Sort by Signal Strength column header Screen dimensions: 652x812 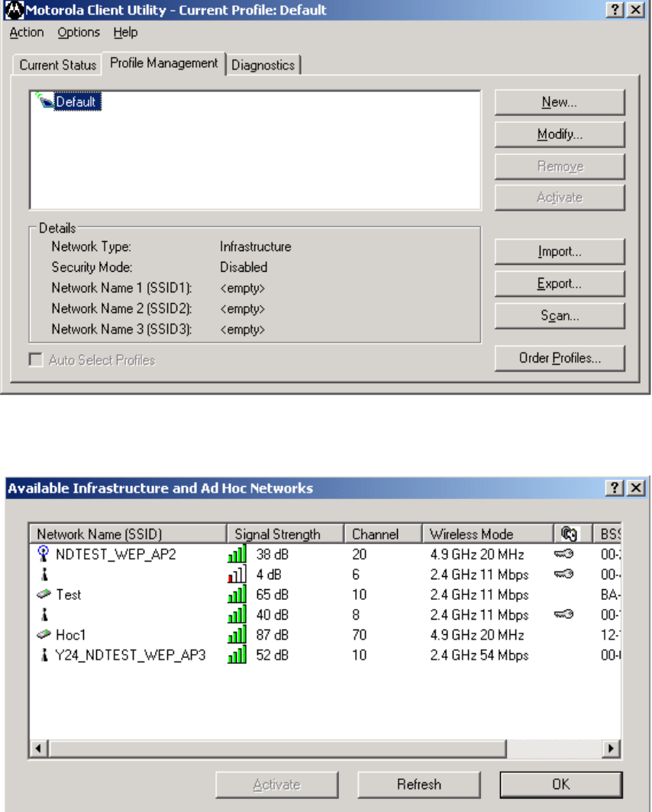286,533
